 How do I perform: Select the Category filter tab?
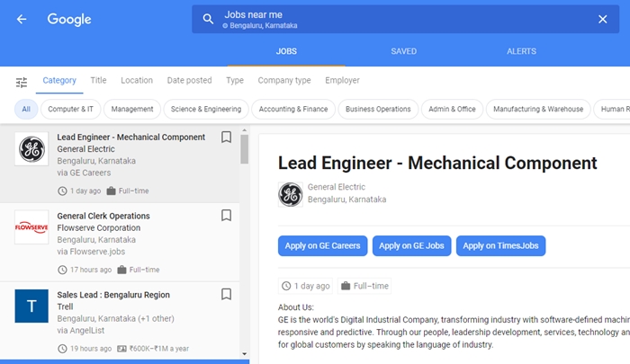[59, 80]
